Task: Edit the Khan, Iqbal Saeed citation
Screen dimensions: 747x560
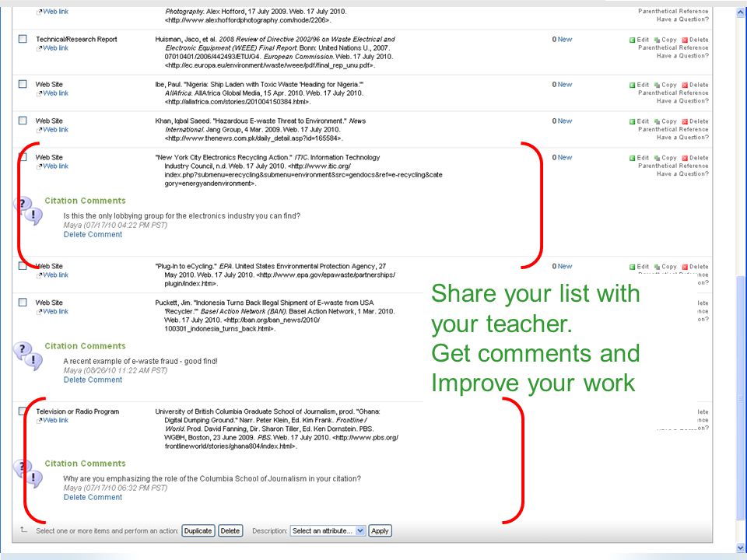Action: (640, 121)
